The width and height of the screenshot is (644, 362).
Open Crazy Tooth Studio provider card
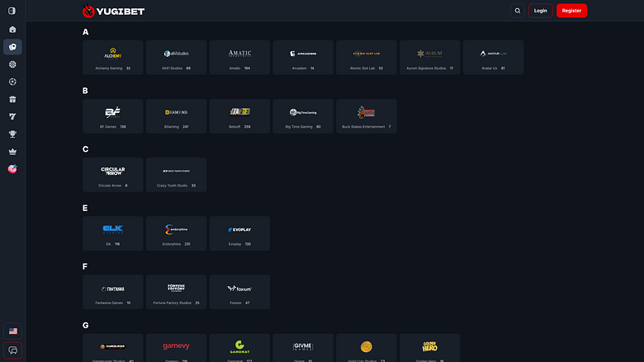coord(176,175)
